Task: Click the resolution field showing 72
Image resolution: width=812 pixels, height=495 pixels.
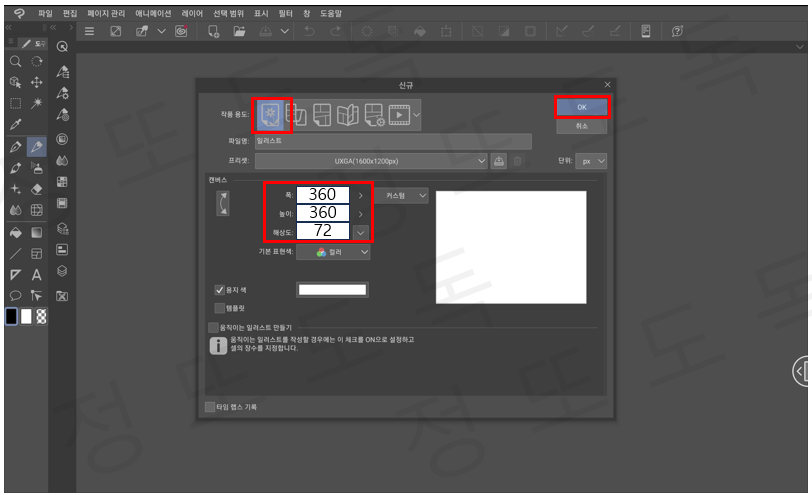Action: (323, 231)
